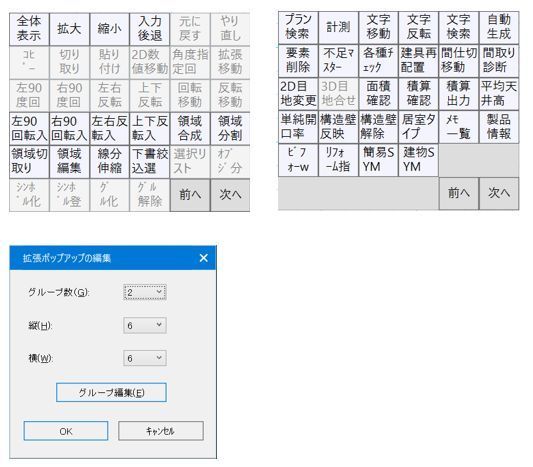Open 間取り診断 button
Screen dimensions: 533x467
coord(499,60)
